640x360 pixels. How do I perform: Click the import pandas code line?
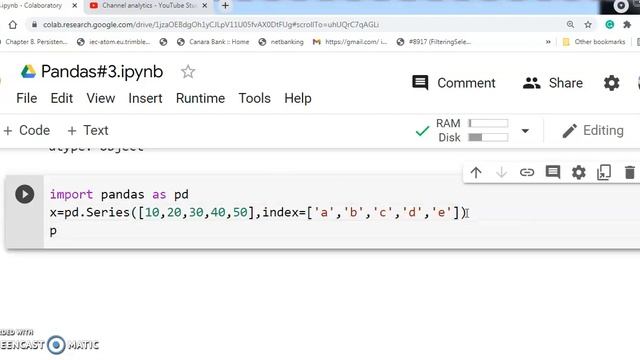pos(119,195)
